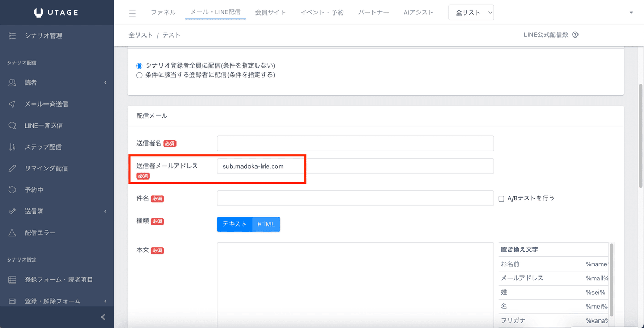This screenshot has height=328, width=644.
Task: Click 全リスト breadcrumb link
Action: [x=140, y=35]
